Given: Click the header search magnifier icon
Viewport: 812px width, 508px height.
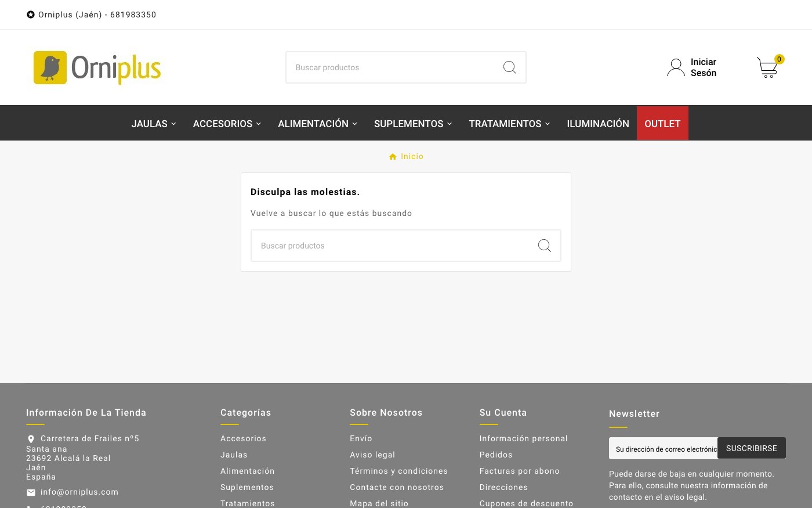Looking at the screenshot, I should (510, 67).
